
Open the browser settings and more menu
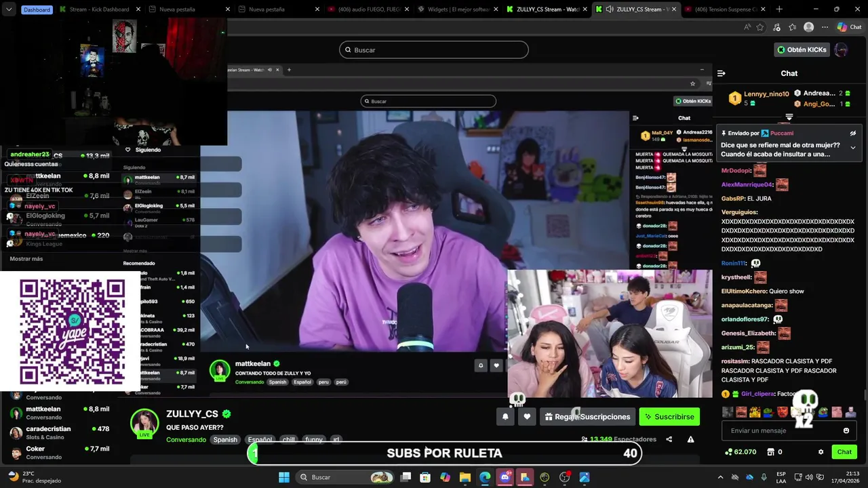click(825, 27)
